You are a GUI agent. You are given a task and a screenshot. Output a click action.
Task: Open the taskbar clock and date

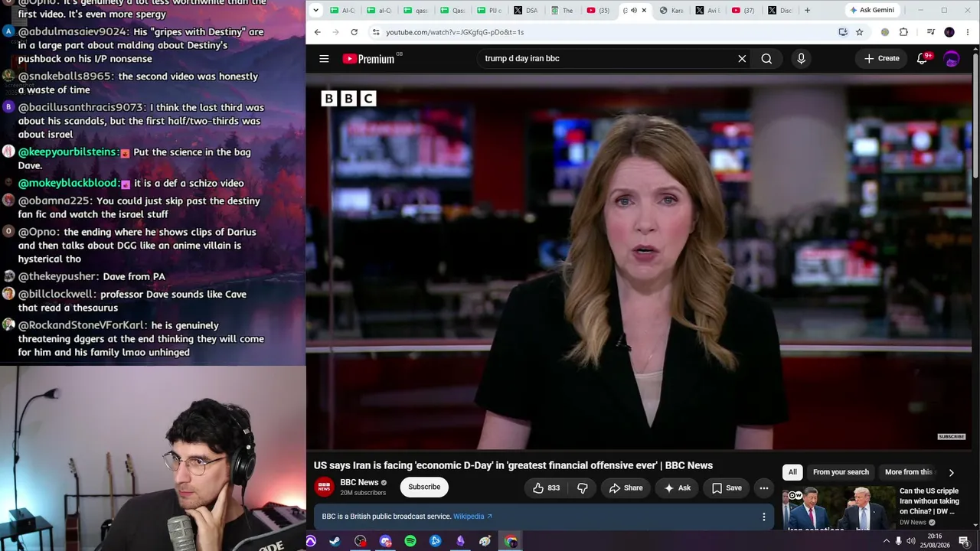click(935, 541)
